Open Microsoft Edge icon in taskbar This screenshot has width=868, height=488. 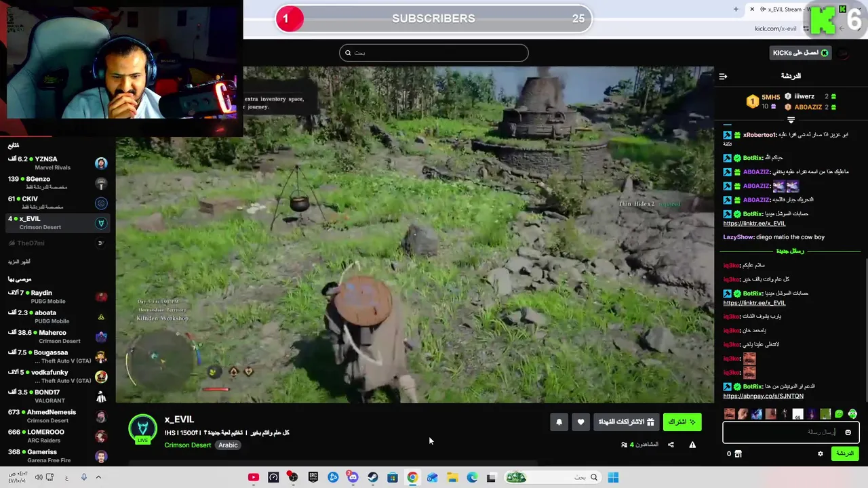point(472,477)
